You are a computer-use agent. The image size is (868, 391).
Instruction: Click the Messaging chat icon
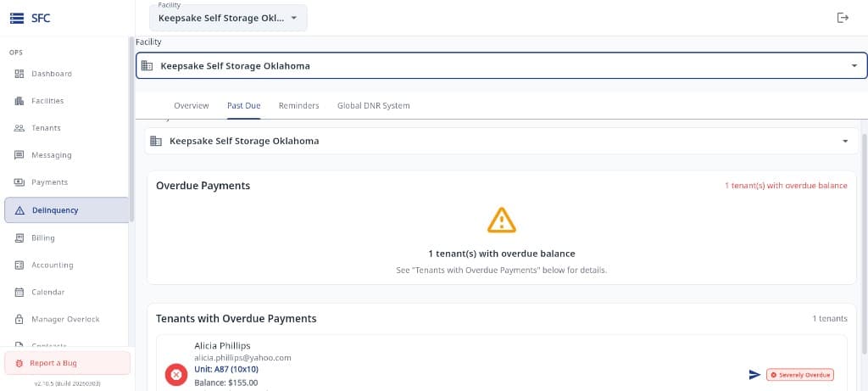click(19, 155)
